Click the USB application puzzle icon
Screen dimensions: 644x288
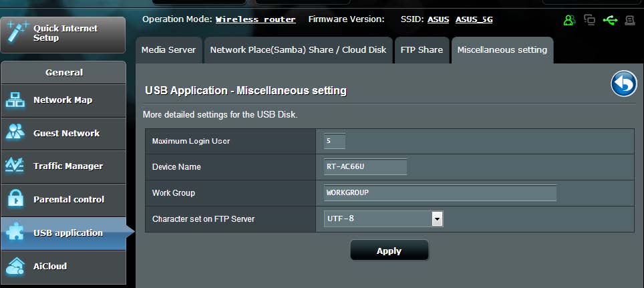15,233
